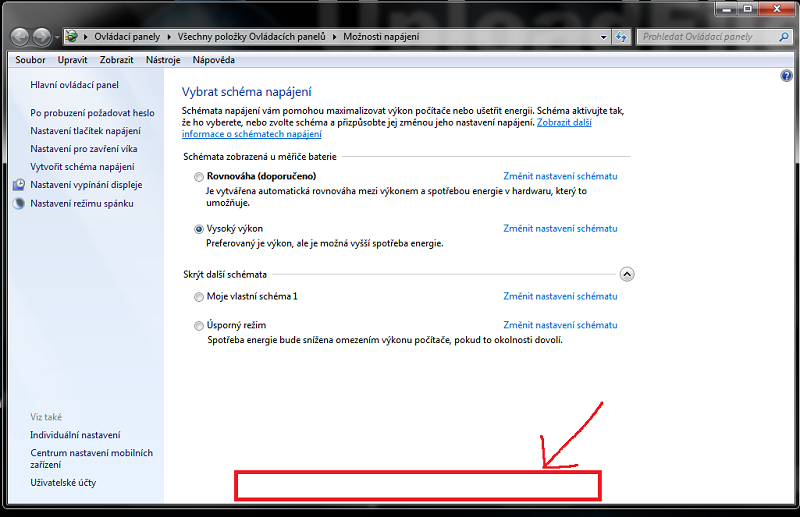Click the Control Panel icon in address bar
800x517 pixels.
[x=71, y=37]
